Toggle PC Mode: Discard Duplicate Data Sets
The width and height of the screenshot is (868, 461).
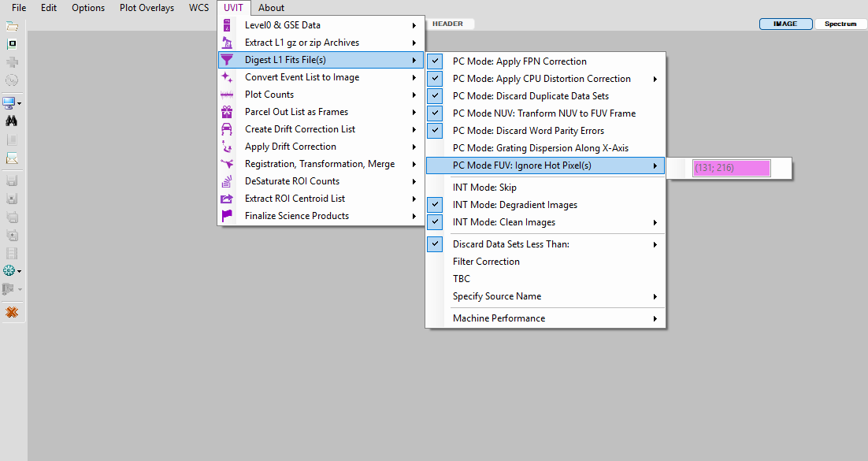[436, 96]
